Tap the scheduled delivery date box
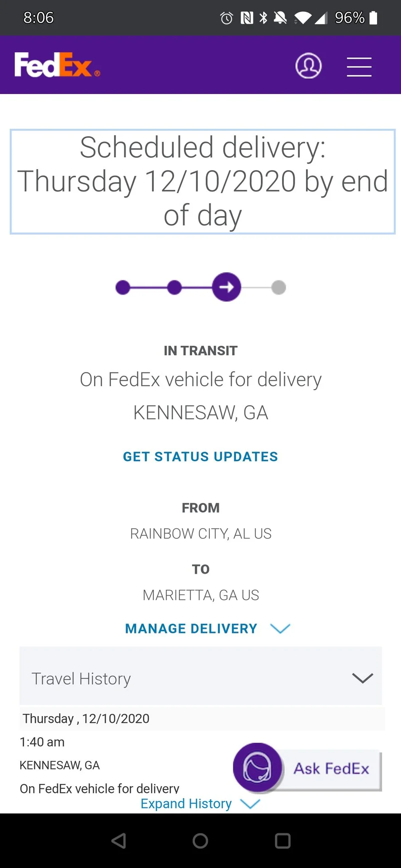 tap(203, 182)
